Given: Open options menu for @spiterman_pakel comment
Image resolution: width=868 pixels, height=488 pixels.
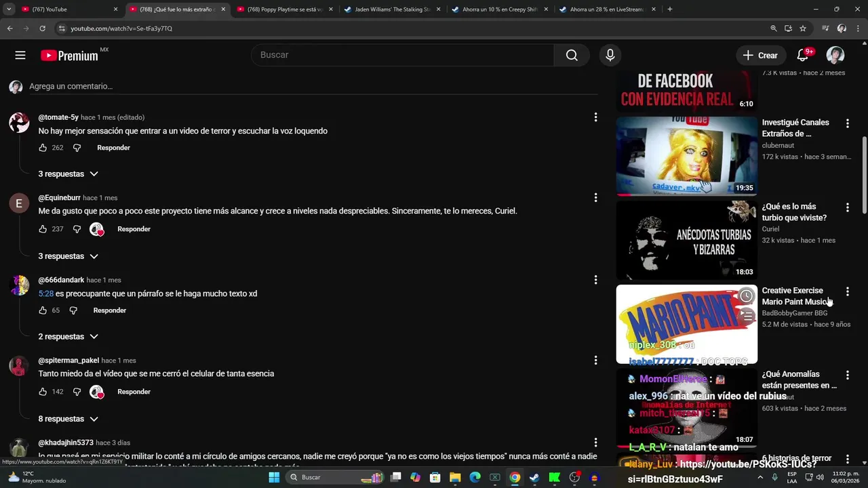Looking at the screenshot, I should (595, 361).
